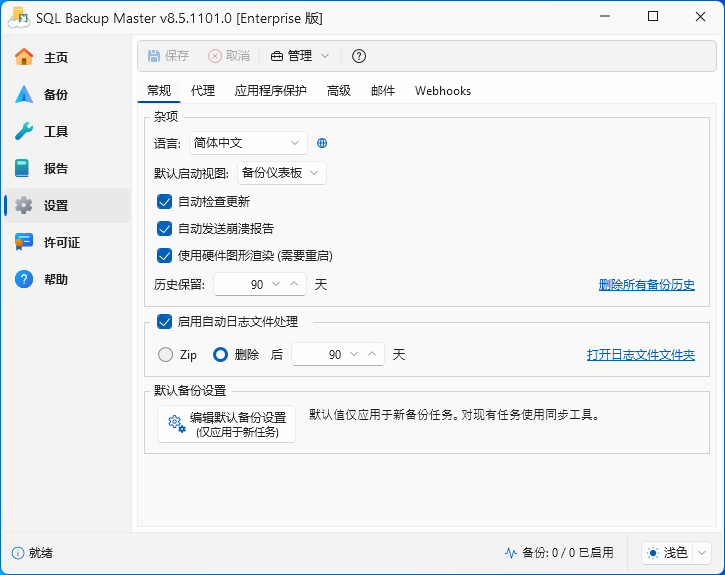Click the 备份: 0 / 0 已启用 status

point(568,553)
